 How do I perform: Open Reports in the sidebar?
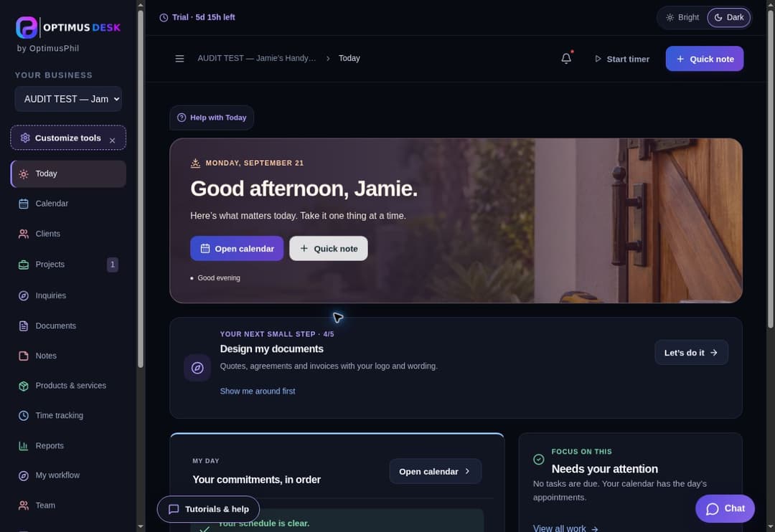tap(68, 445)
